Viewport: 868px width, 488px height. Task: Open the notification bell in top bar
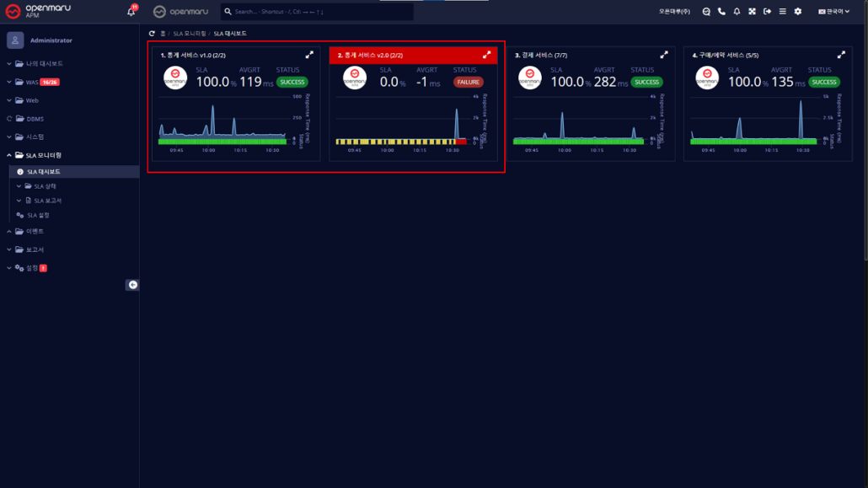pos(737,11)
